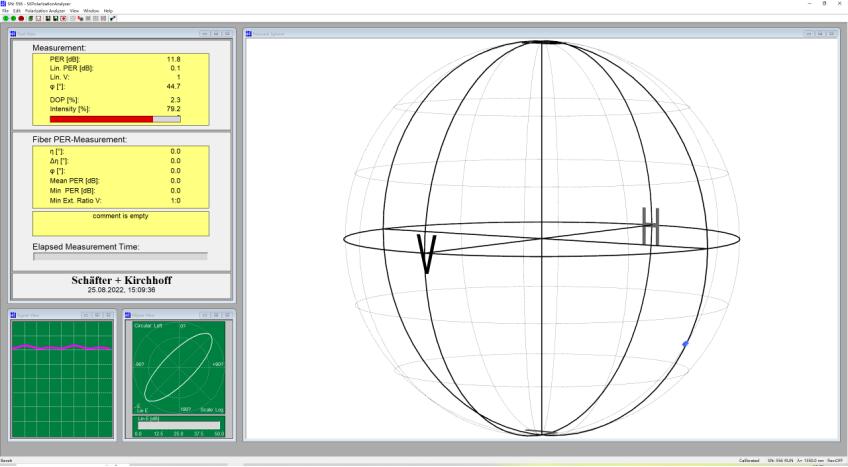
Task: Open the Polarization Analyzer menu
Action: coord(45,10)
